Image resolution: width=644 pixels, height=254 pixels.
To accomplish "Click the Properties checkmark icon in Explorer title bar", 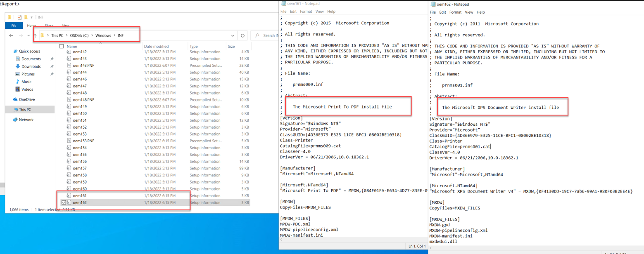I will pos(19,17).
